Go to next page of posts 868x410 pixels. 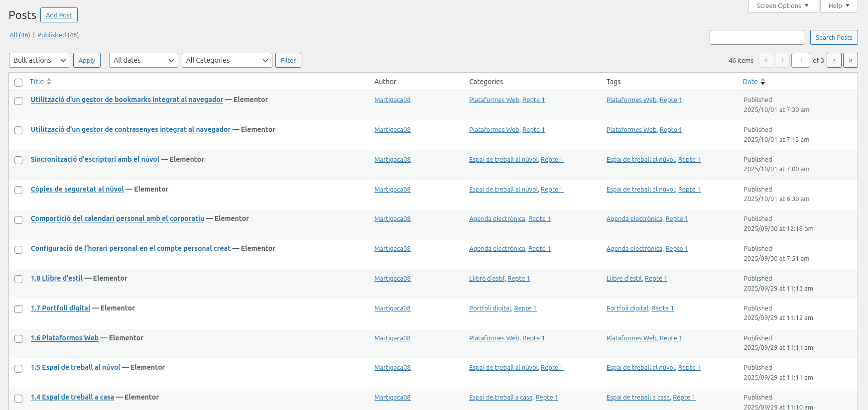tap(834, 60)
